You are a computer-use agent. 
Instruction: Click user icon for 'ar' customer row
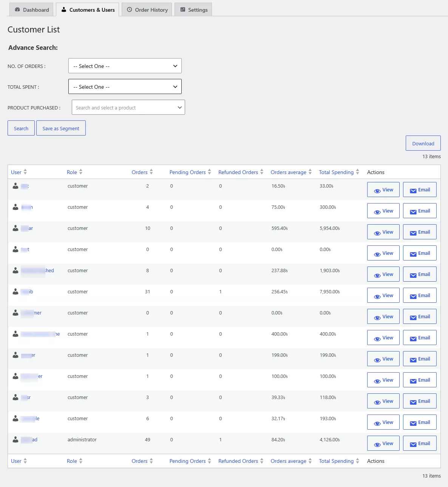click(x=15, y=228)
